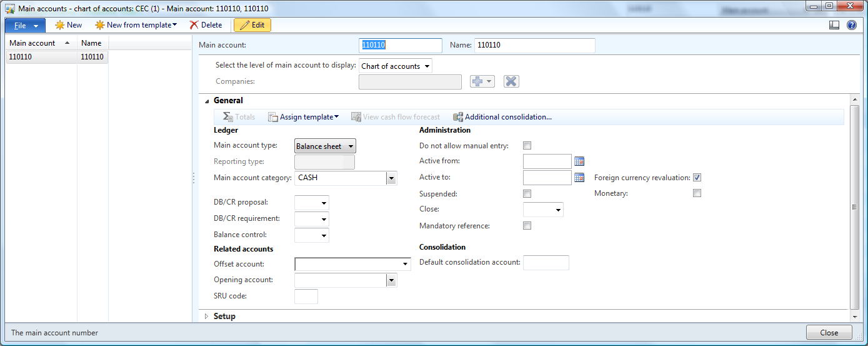Click the Default consolidation account field
The image size is (868, 346).
pos(546,263)
